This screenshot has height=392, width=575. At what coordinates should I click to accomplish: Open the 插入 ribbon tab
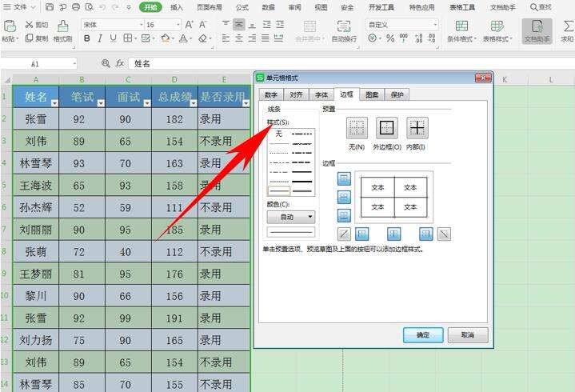coord(176,7)
